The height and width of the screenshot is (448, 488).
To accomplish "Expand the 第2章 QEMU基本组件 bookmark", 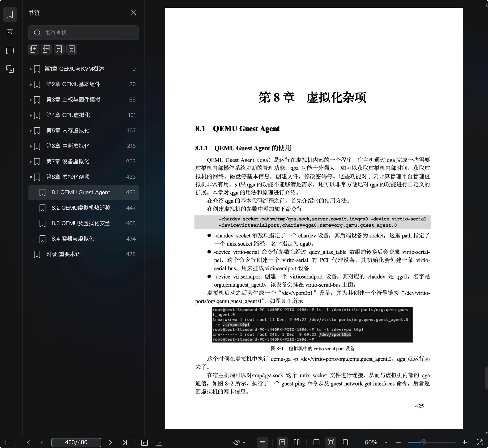I will [x=31, y=84].
